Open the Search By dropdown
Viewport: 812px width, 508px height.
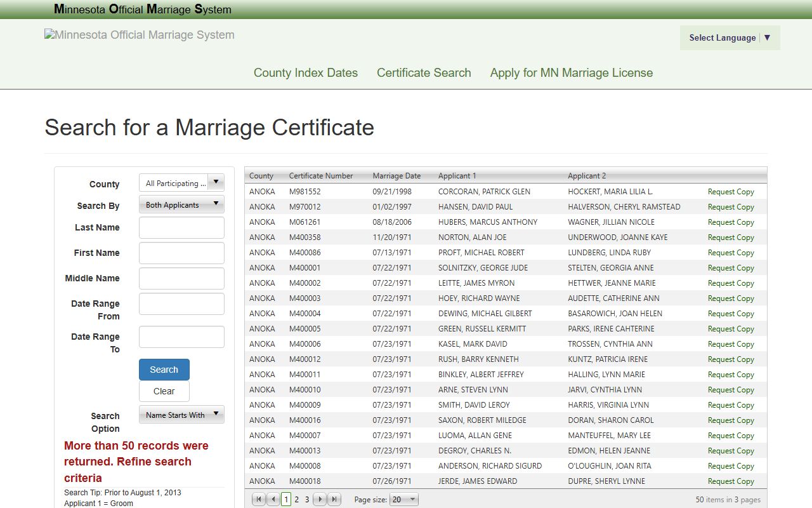coord(181,204)
